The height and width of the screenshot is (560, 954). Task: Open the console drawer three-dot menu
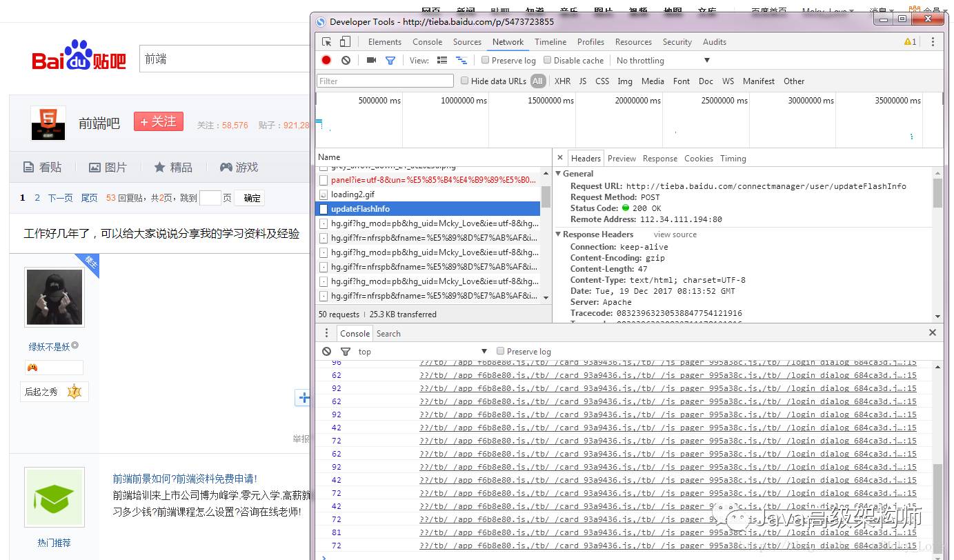327,333
